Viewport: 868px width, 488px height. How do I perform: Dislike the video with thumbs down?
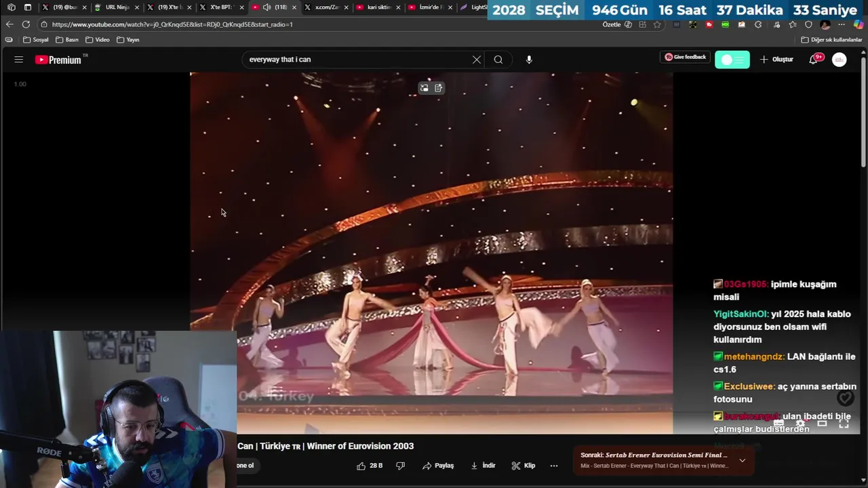[x=400, y=466]
